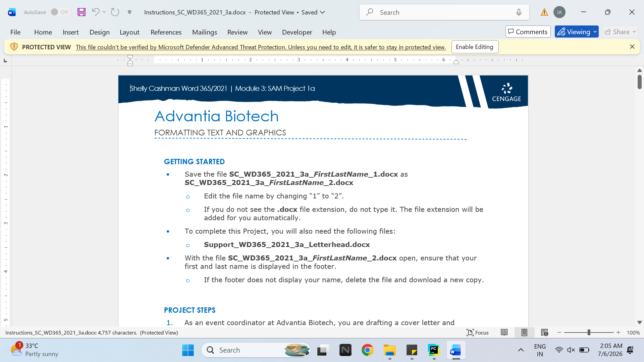Click the zoom slider handle

pos(589,333)
